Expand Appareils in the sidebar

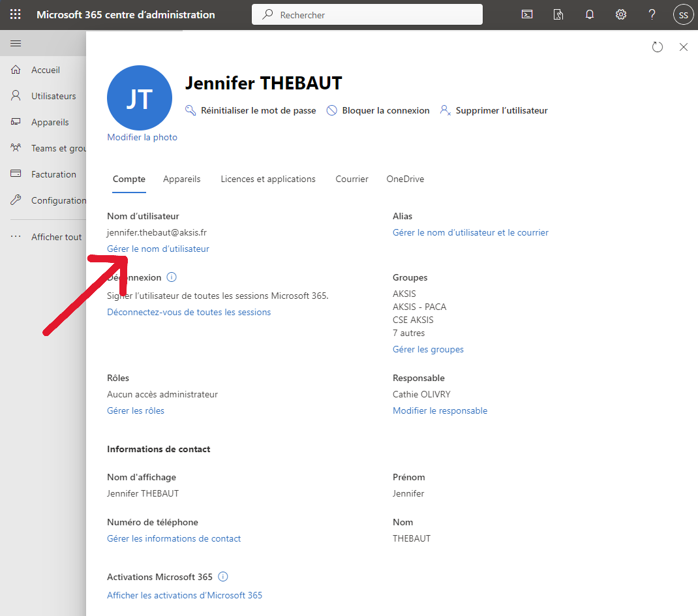click(50, 122)
